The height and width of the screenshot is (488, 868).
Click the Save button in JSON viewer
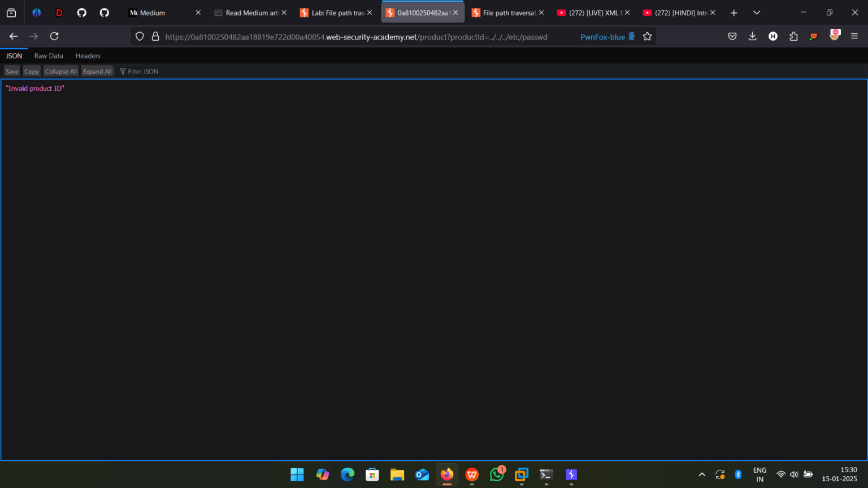click(x=12, y=71)
